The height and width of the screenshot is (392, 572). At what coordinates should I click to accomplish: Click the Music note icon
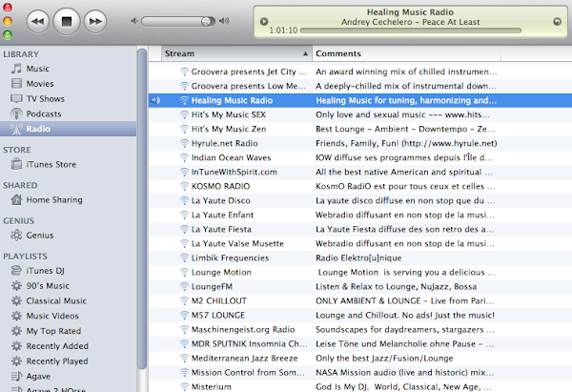click(x=16, y=69)
